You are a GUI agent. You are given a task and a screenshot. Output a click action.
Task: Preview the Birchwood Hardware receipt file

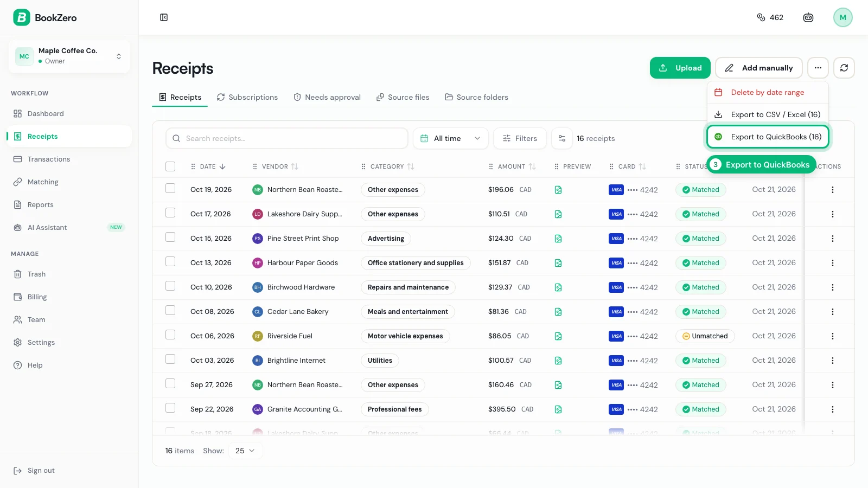pyautogui.click(x=558, y=287)
